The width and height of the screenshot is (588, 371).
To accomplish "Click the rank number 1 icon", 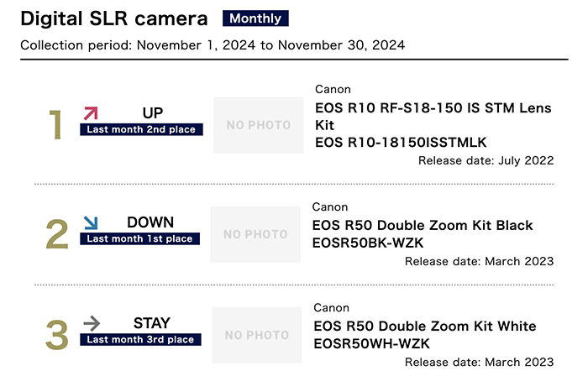I will pos(55,124).
